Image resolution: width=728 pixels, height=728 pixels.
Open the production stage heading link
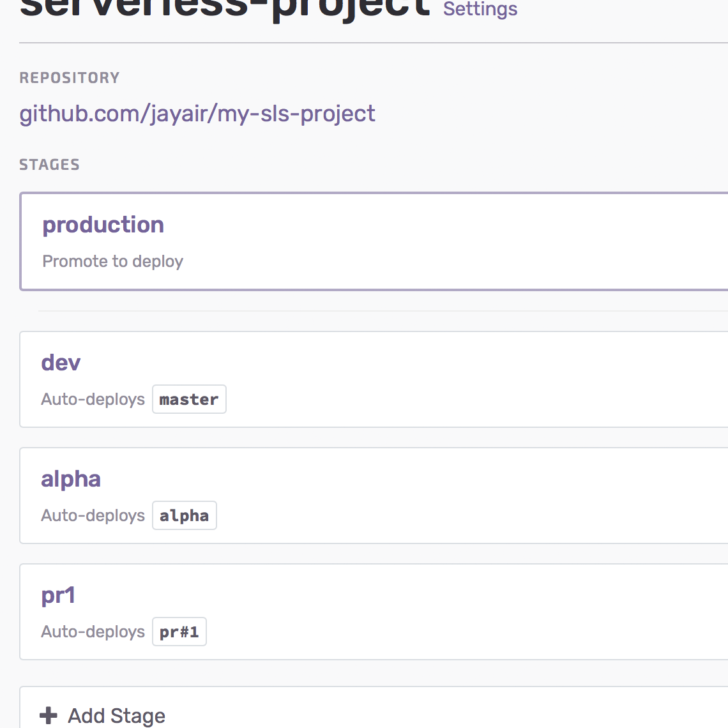(103, 225)
